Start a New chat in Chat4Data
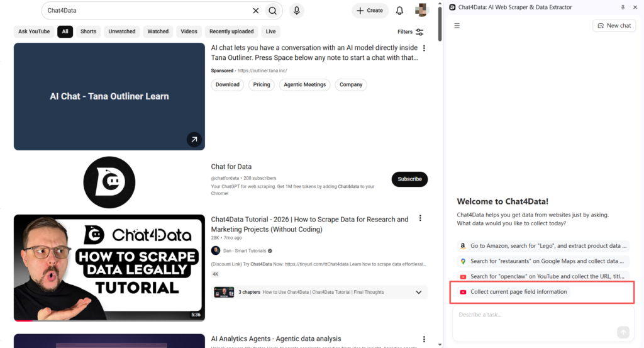Viewport: 644px width, 348px height. click(614, 25)
